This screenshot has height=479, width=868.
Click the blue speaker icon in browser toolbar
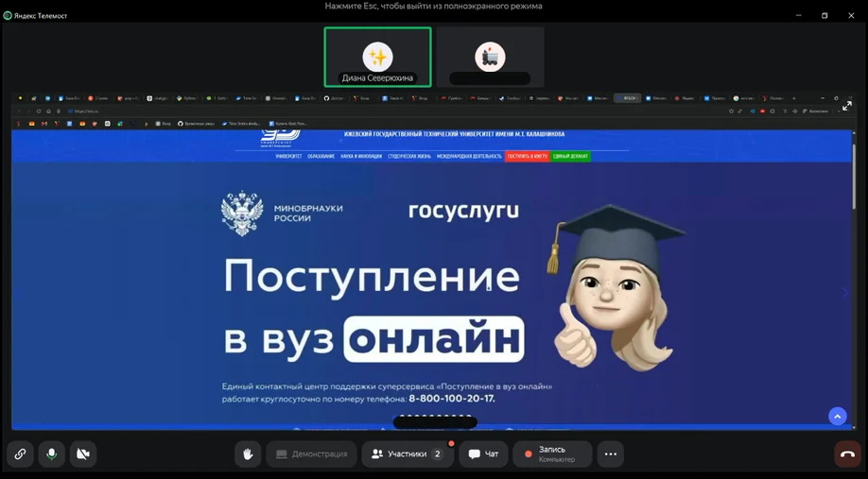pyautogui.click(x=753, y=111)
